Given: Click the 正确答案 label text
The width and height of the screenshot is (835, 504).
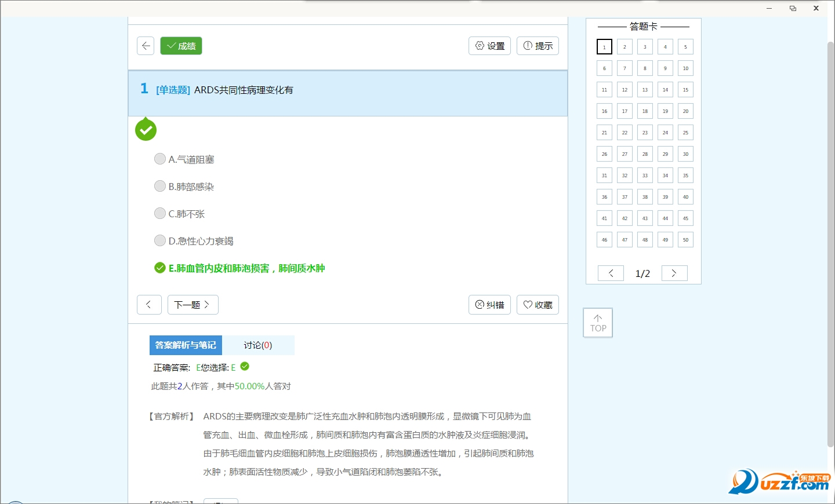Looking at the screenshot, I should coord(172,368).
